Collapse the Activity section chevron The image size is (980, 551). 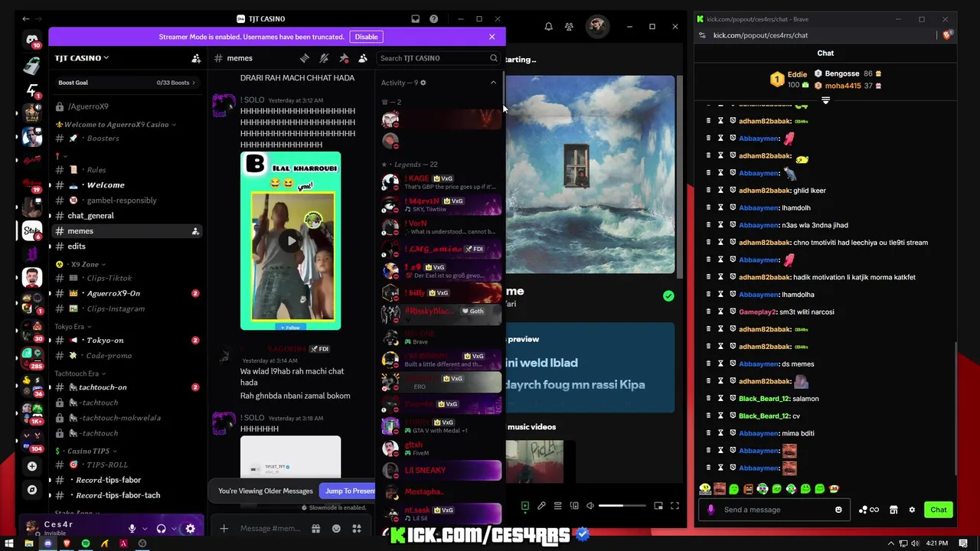pos(493,83)
